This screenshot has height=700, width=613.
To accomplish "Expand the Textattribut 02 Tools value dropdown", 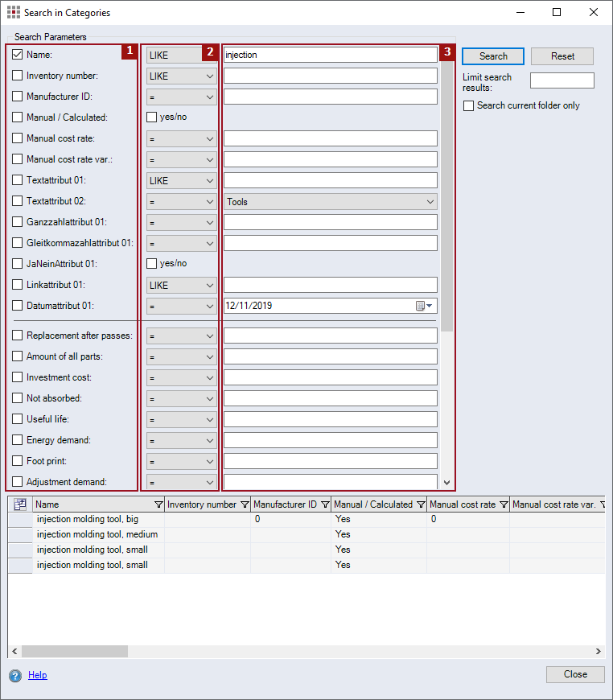I will [x=430, y=202].
